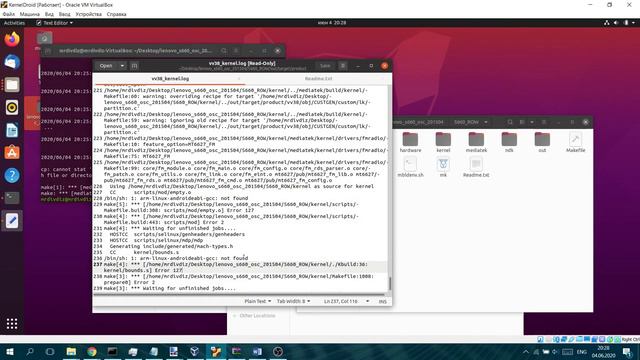
Task: Launch Rhythmbox from the dock
Action: pos(12,107)
